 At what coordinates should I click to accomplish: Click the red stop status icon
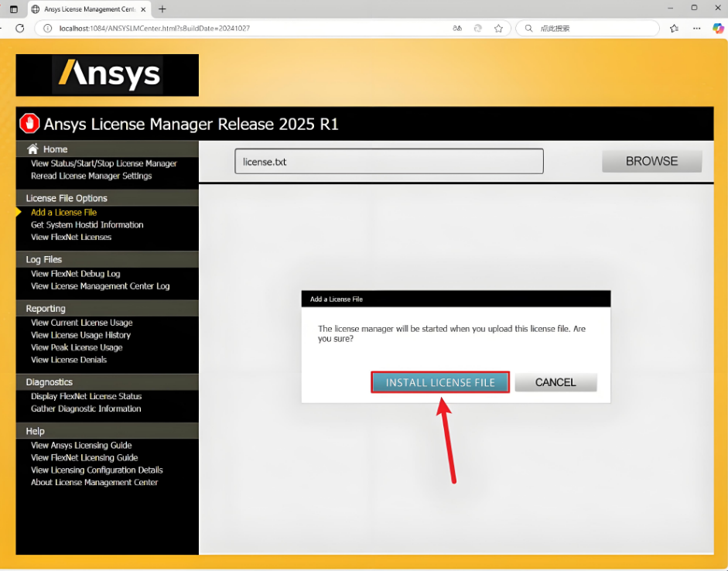[x=29, y=124]
